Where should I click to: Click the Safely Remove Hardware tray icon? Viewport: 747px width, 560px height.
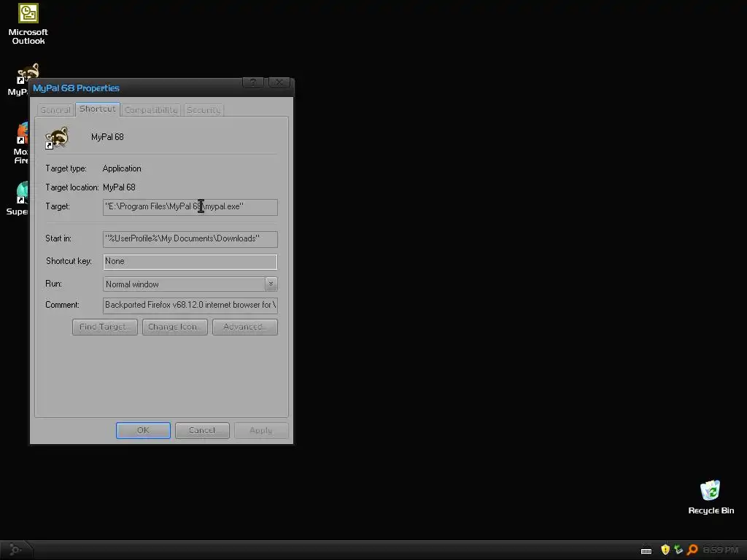[x=678, y=550]
